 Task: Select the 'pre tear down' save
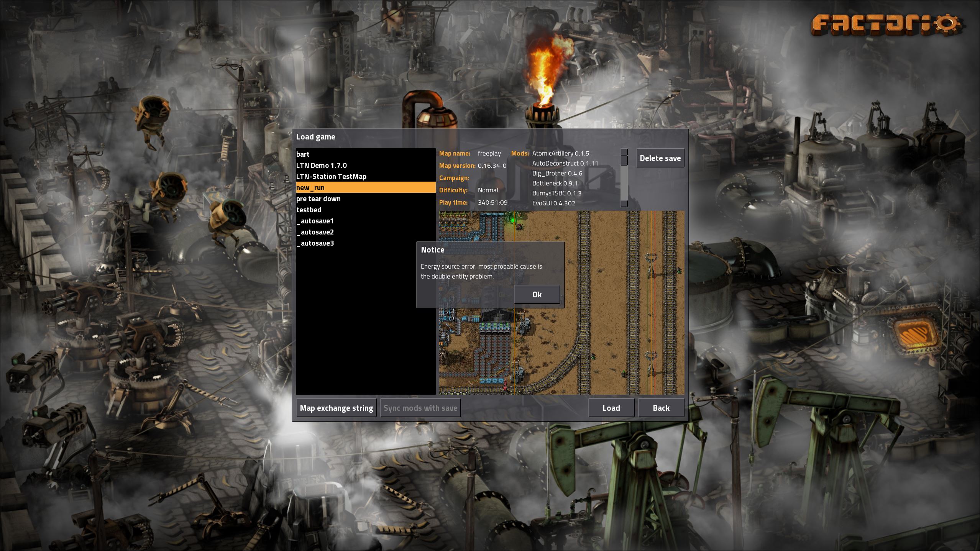pos(366,198)
